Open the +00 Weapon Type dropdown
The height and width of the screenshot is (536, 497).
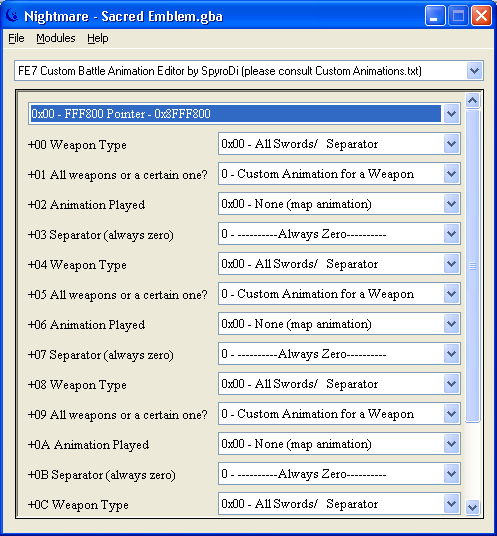[x=451, y=144]
